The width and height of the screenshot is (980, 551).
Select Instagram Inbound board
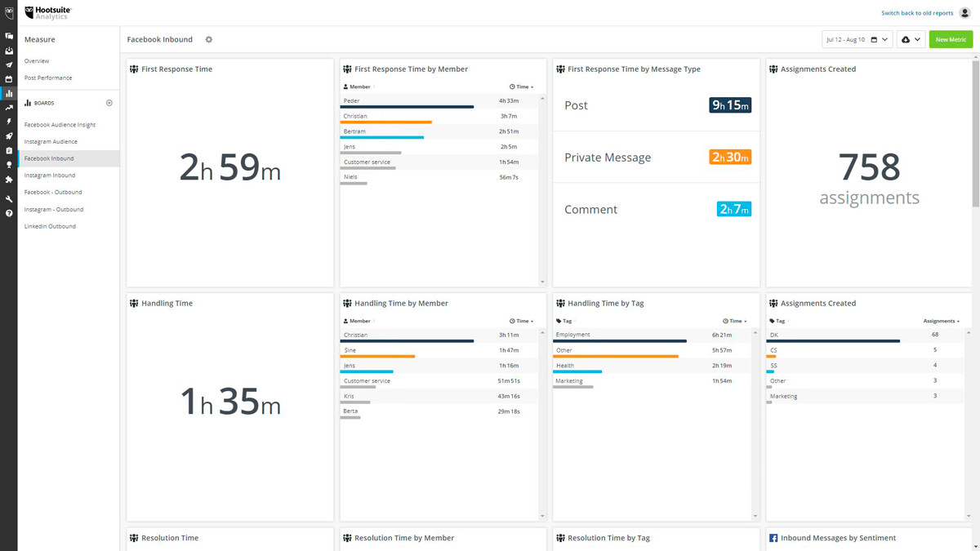pyautogui.click(x=50, y=175)
